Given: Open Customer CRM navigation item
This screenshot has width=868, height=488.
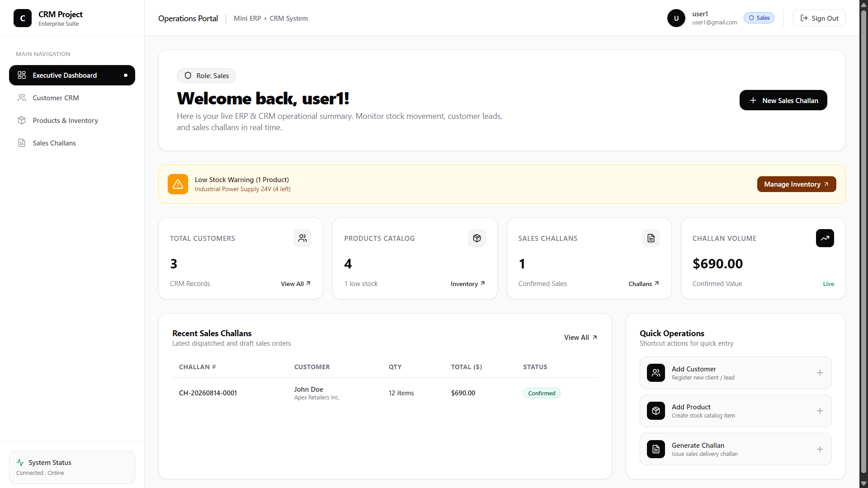Looking at the screenshot, I should (x=72, y=98).
